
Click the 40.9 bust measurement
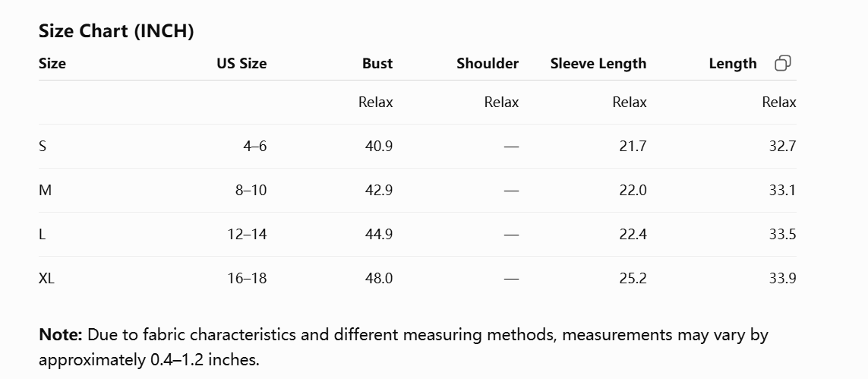pyautogui.click(x=379, y=146)
